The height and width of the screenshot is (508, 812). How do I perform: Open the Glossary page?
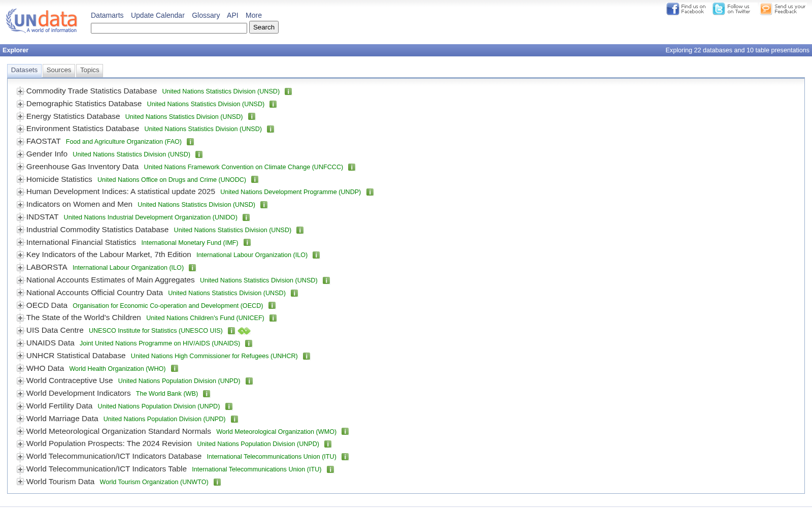[x=206, y=15]
